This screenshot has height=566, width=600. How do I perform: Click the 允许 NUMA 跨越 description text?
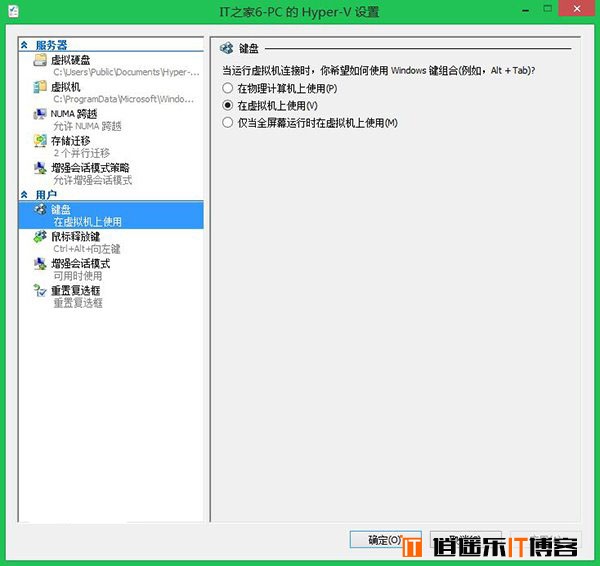tap(88, 126)
